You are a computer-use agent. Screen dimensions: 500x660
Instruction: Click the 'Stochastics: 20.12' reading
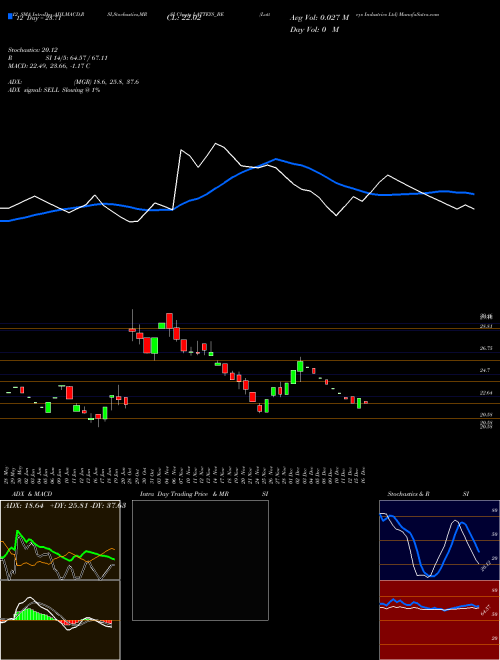[33, 50]
